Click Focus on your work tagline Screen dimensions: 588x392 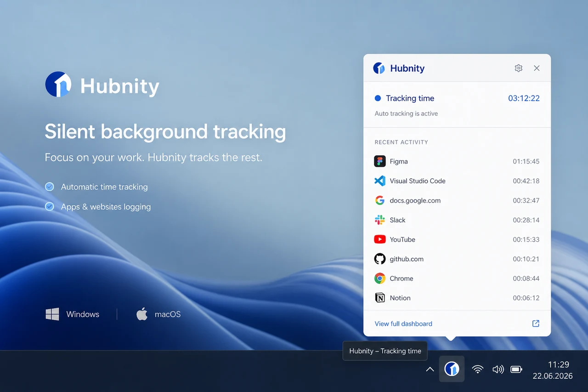tap(153, 158)
